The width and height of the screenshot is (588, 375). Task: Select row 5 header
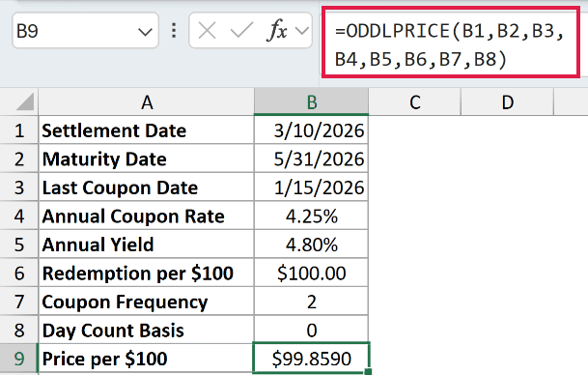[x=19, y=245]
